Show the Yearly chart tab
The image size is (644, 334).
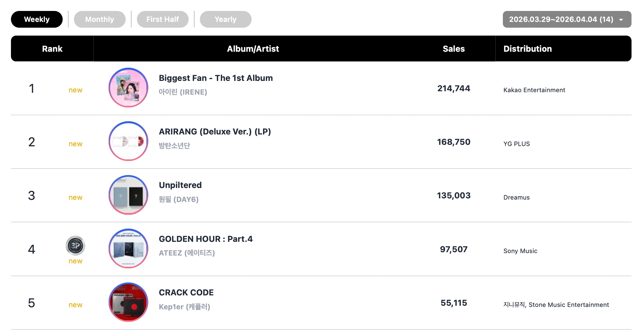pyautogui.click(x=225, y=19)
